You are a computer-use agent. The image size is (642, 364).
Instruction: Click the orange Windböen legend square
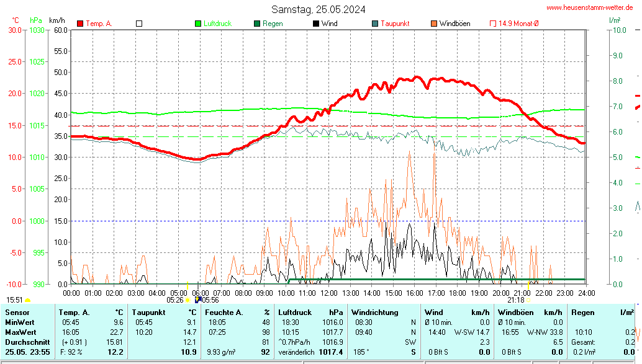point(434,24)
